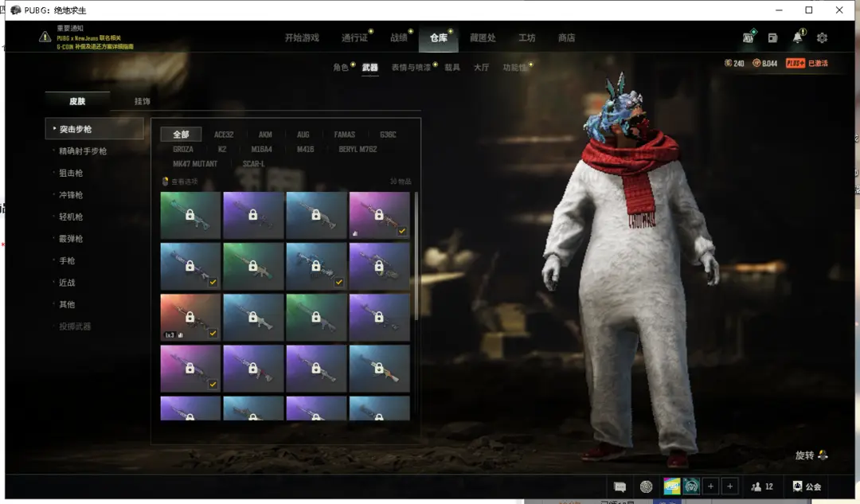Select the 皮肤 tab

pyautogui.click(x=77, y=101)
